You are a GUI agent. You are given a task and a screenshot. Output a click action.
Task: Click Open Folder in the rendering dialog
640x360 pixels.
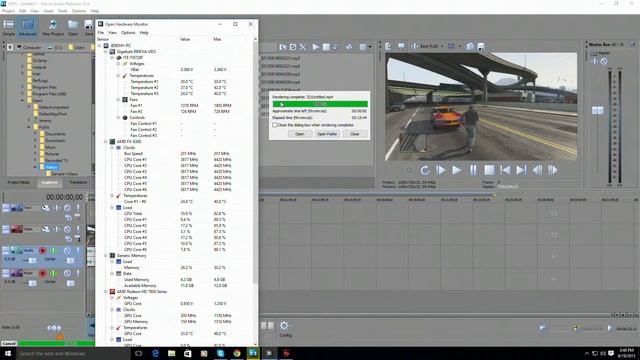coord(327,134)
